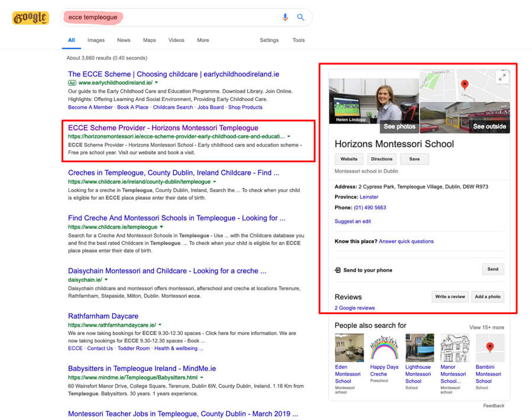Click 'View 15+ more' link
Image resolution: width=532 pixels, height=420 pixels.
click(486, 327)
